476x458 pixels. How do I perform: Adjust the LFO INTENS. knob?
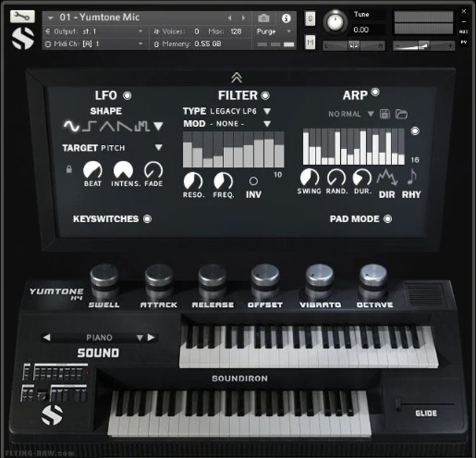coord(123,170)
